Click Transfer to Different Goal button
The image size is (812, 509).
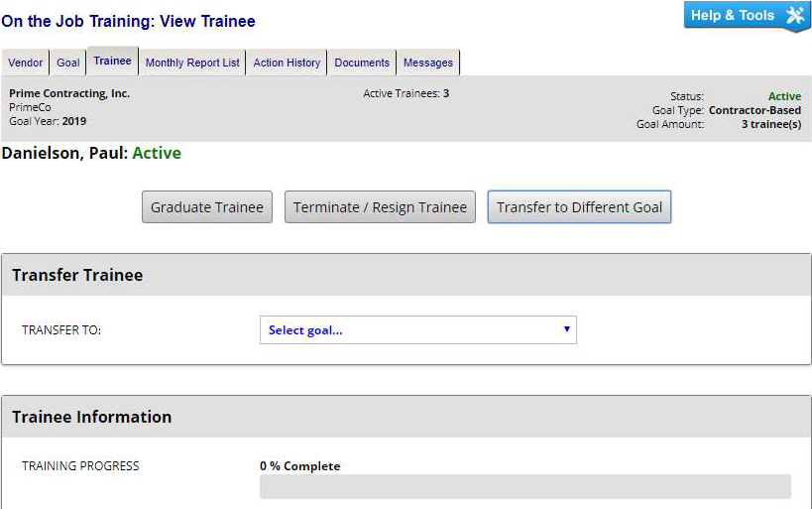pos(579,207)
